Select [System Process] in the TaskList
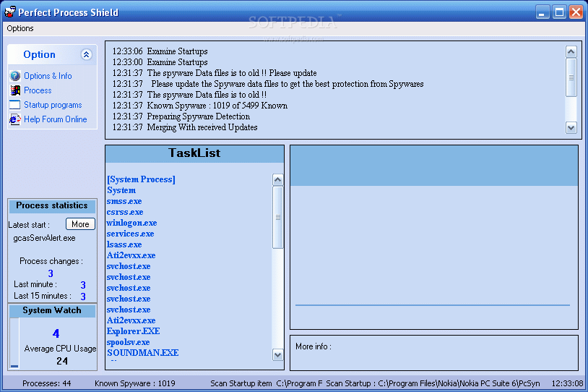Viewport: 588px width, 392px height. [141, 179]
